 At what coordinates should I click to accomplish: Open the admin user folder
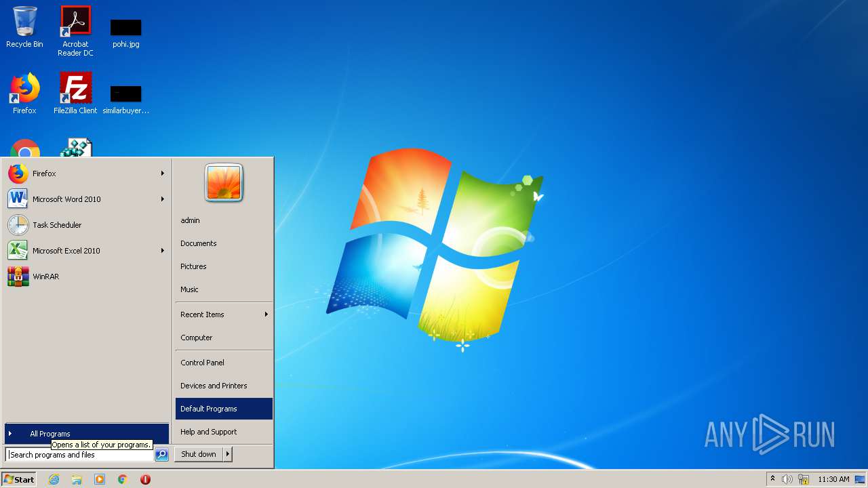click(224, 220)
